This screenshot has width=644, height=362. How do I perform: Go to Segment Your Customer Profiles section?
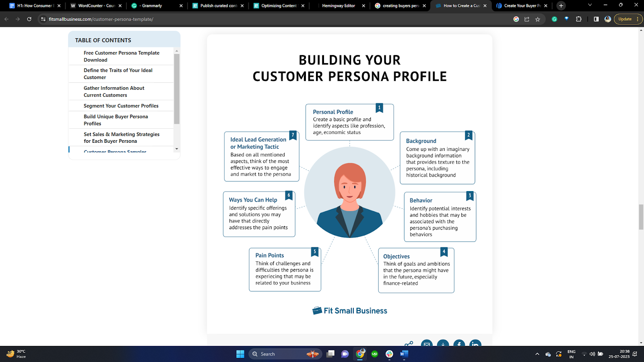[x=121, y=106]
